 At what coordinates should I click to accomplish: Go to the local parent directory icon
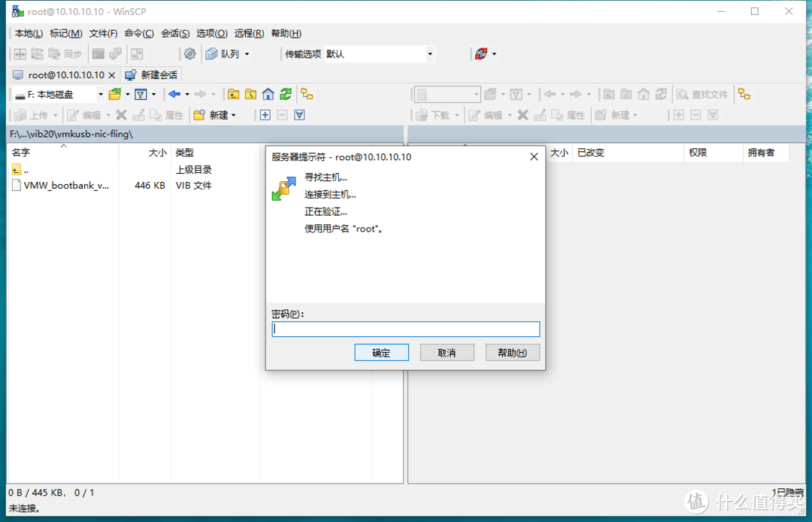234,94
